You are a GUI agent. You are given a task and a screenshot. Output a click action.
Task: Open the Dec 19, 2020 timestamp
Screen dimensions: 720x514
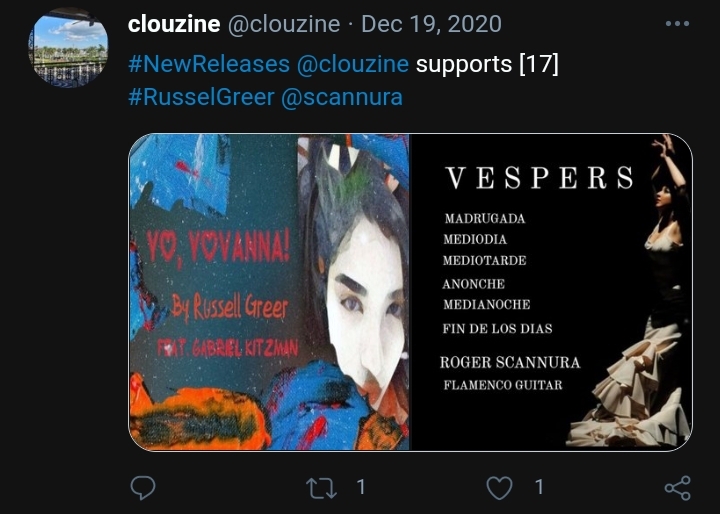[431, 24]
